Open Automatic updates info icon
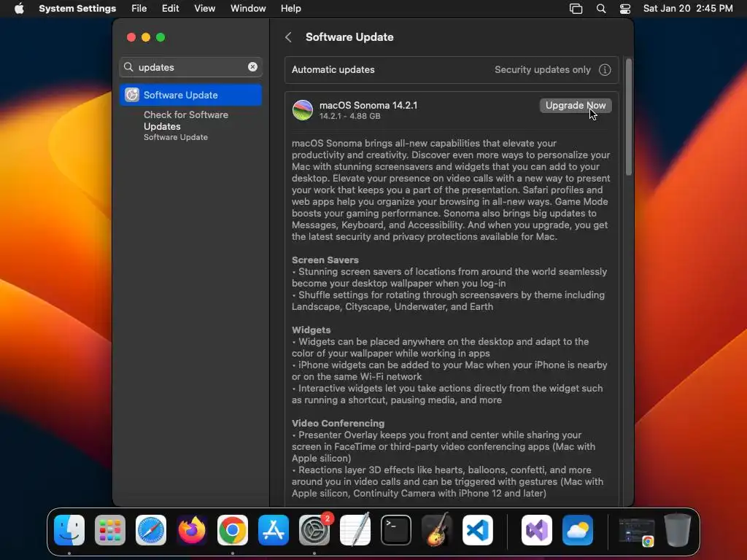This screenshot has width=747, height=560. (x=605, y=70)
